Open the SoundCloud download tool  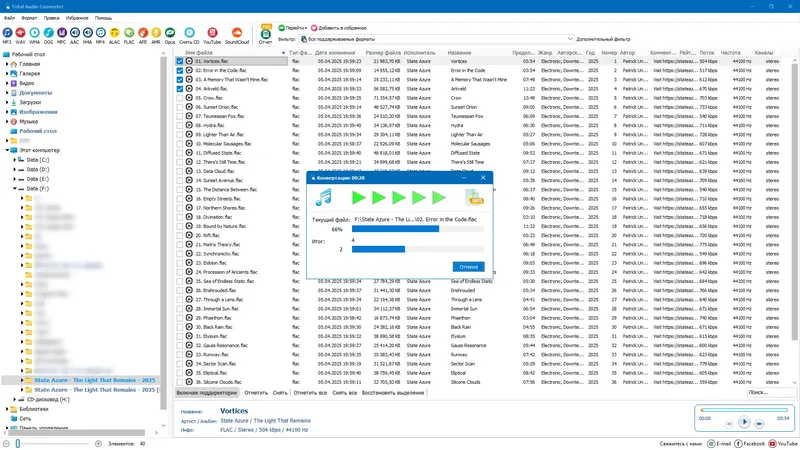[237, 33]
